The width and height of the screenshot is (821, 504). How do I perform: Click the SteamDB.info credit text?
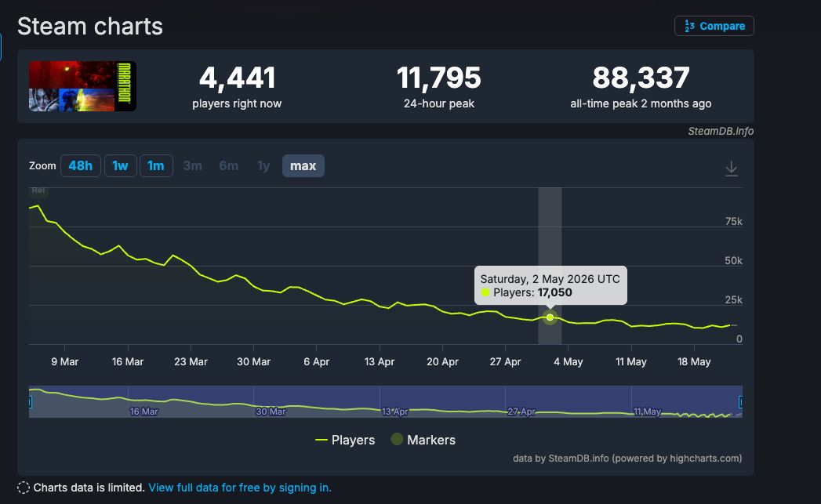tap(721, 132)
